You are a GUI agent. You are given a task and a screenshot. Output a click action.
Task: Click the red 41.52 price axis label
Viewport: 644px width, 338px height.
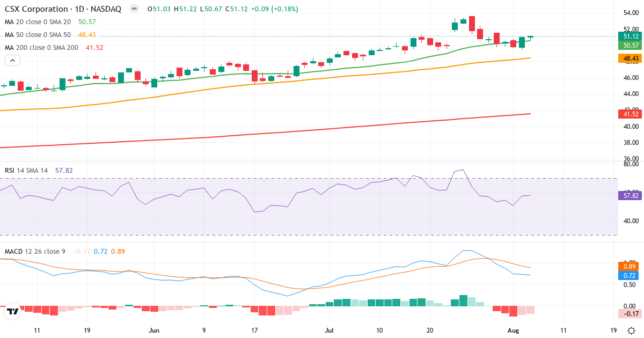coord(631,114)
